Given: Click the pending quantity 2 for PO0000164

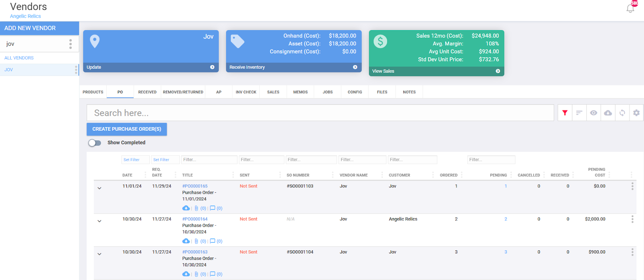Looking at the screenshot, I should (x=506, y=219).
